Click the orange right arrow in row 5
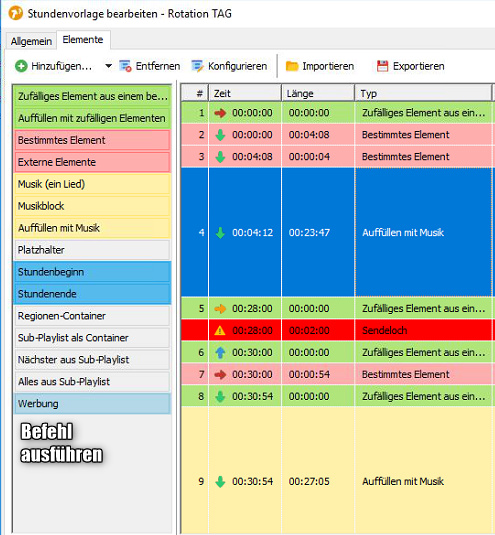This screenshot has height=535, width=495. (220, 309)
